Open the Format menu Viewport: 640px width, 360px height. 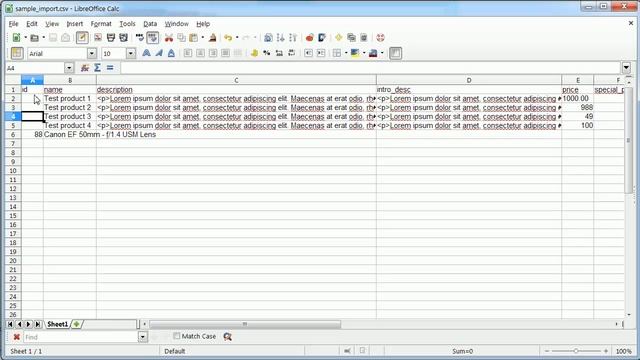(101, 24)
